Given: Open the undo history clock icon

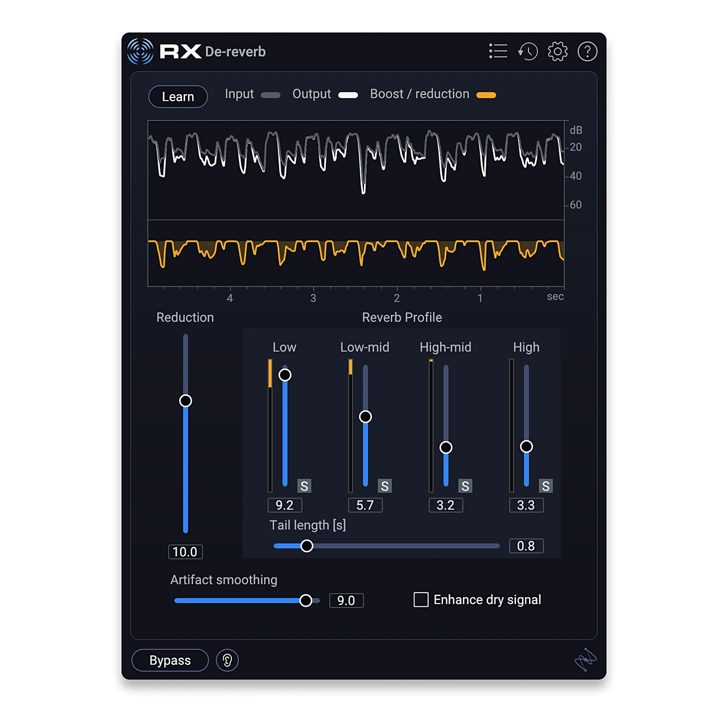Looking at the screenshot, I should point(527,51).
